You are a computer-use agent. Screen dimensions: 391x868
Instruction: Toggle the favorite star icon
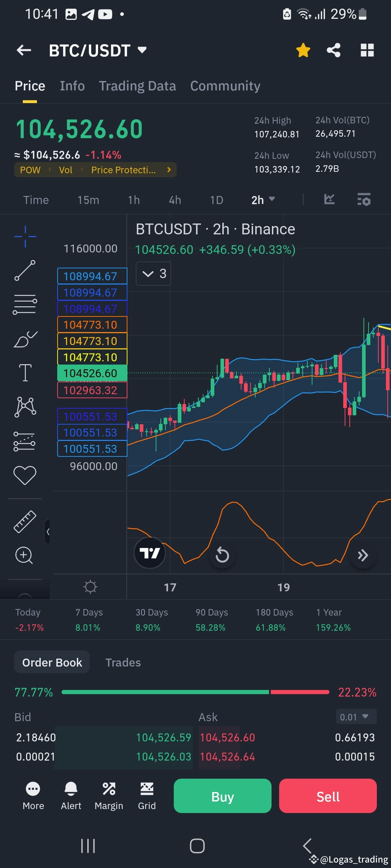[x=303, y=50]
